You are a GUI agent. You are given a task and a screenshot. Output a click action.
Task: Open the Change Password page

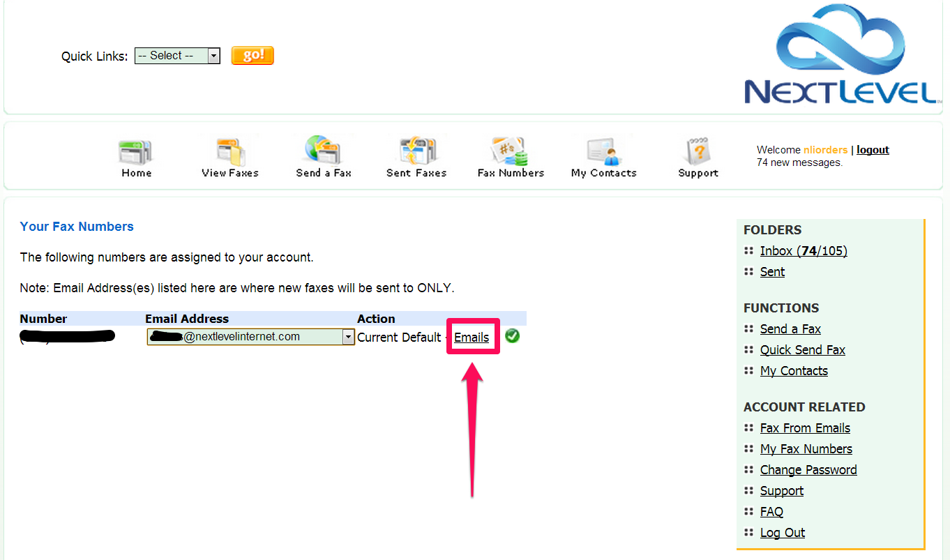pos(808,469)
